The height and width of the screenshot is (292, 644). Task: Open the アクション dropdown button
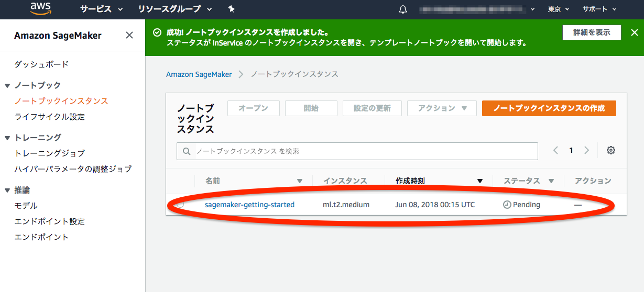click(442, 108)
